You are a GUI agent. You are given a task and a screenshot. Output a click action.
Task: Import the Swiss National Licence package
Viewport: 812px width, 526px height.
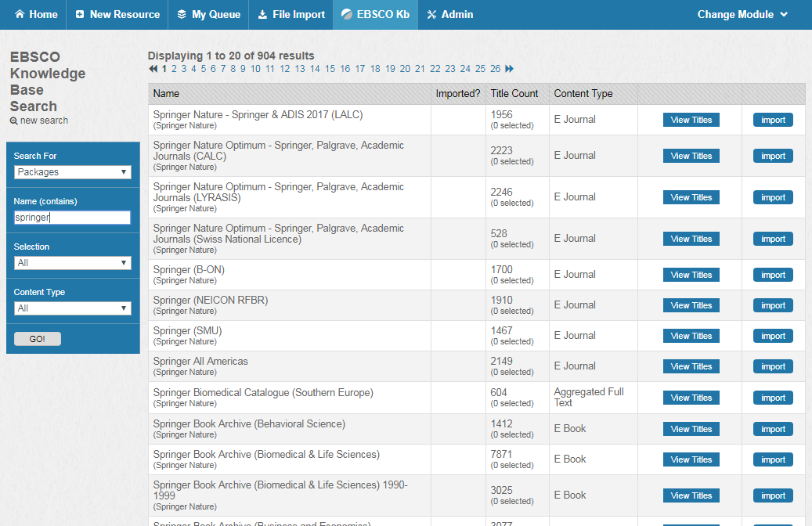click(773, 239)
